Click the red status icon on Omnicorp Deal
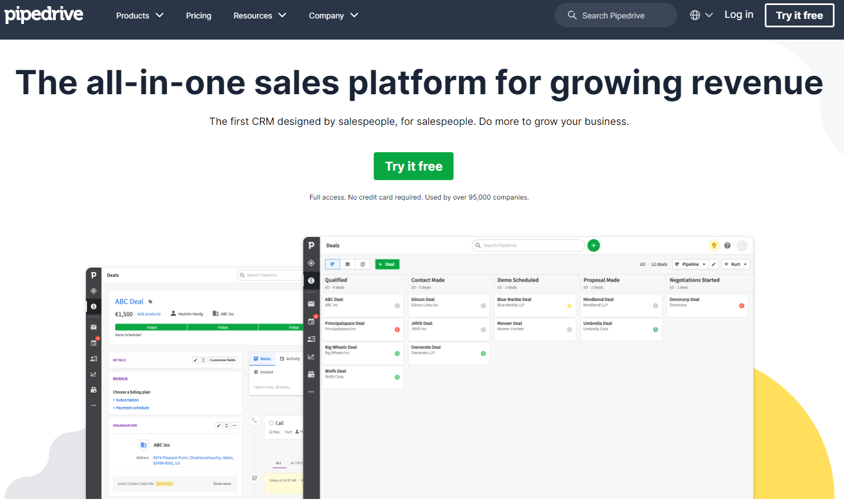 pyautogui.click(x=741, y=306)
